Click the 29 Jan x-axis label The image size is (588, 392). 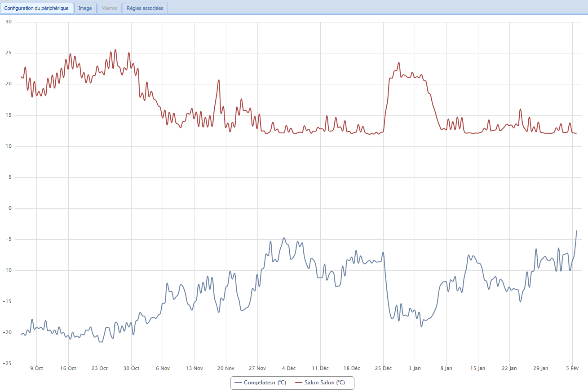point(541,368)
